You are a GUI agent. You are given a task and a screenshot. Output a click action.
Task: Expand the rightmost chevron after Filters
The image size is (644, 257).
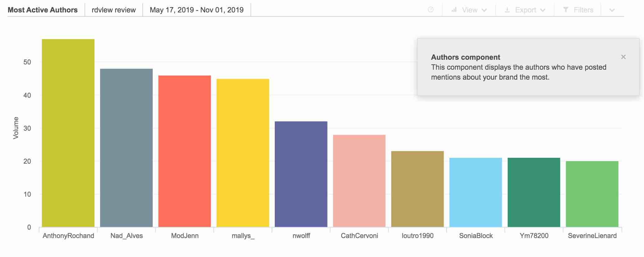click(x=612, y=10)
